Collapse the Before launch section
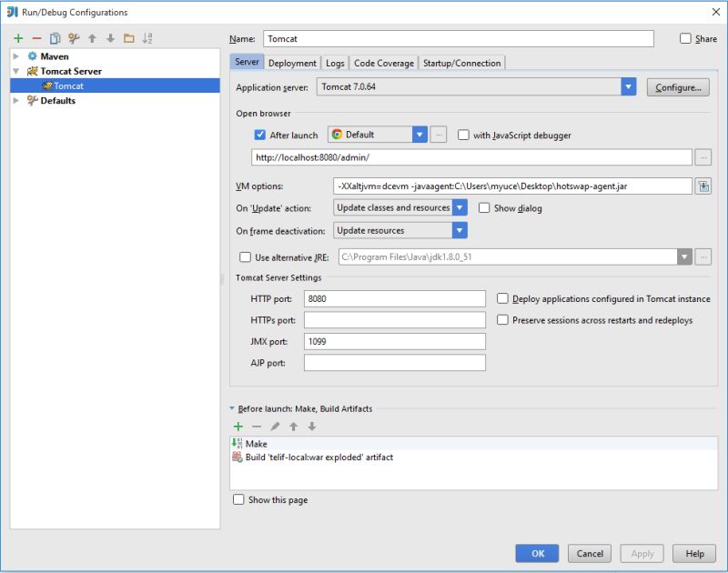This screenshot has width=728, height=573. tap(232, 408)
